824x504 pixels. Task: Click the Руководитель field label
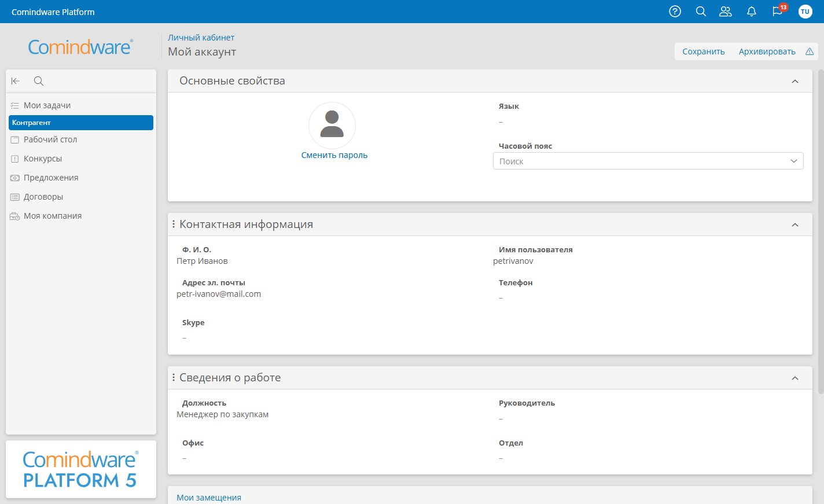point(527,403)
